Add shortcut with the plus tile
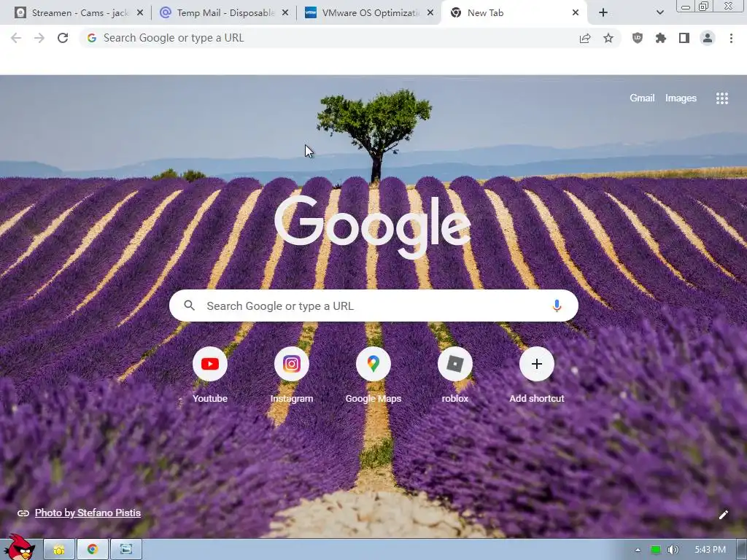747x560 pixels. pos(537,375)
